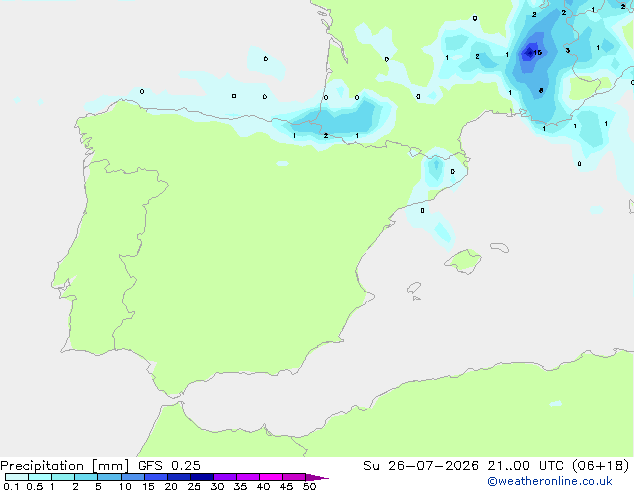Select the 5 to 10 mm legend swatch

[109, 477]
